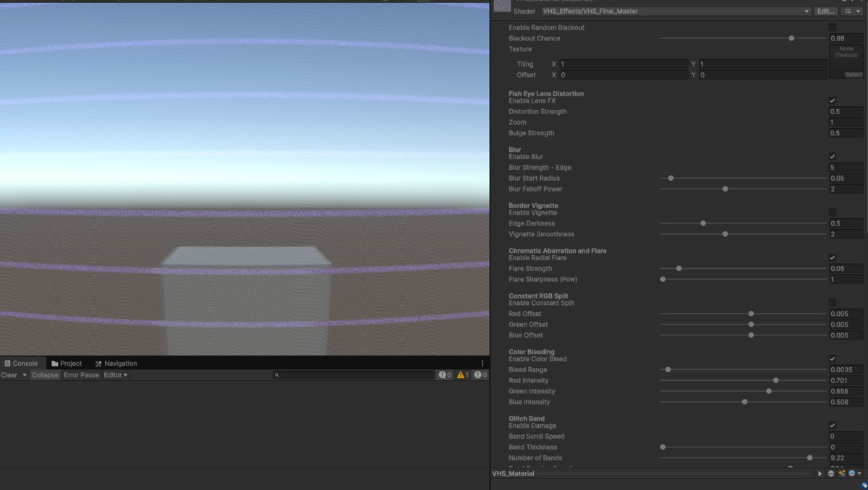The height and width of the screenshot is (490, 868).
Task: Click the Band Scroll Speed value field
Action: click(846, 437)
